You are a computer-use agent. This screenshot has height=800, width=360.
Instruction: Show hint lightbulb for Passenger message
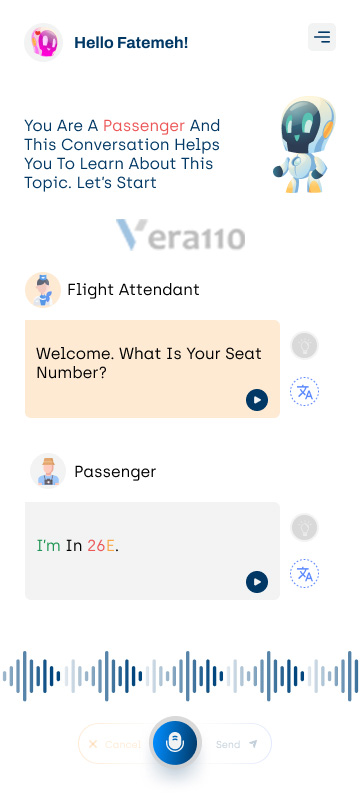(x=304, y=528)
